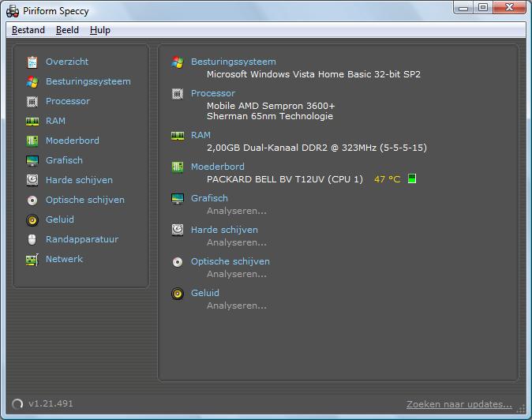Open the Bestand menu
This screenshot has width=532, height=420.
tap(28, 30)
